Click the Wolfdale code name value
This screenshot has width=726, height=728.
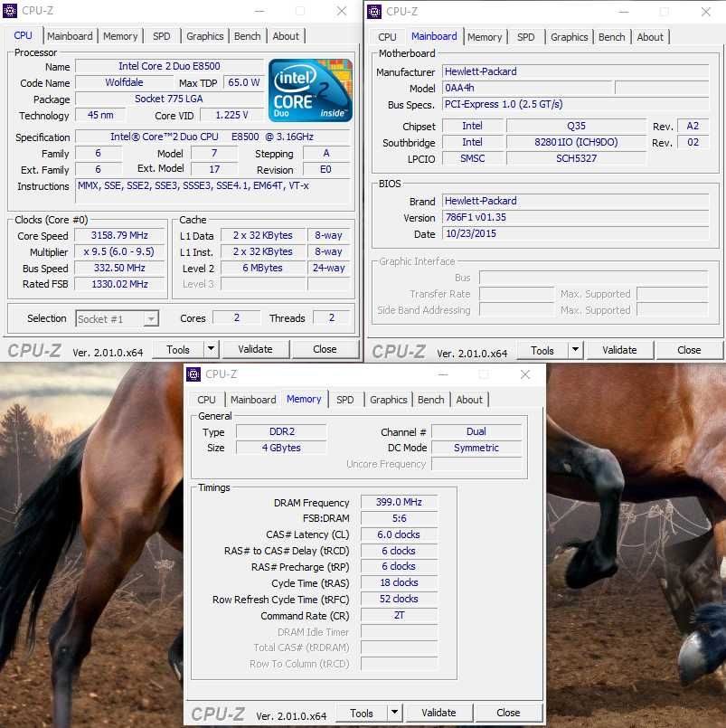(x=125, y=82)
